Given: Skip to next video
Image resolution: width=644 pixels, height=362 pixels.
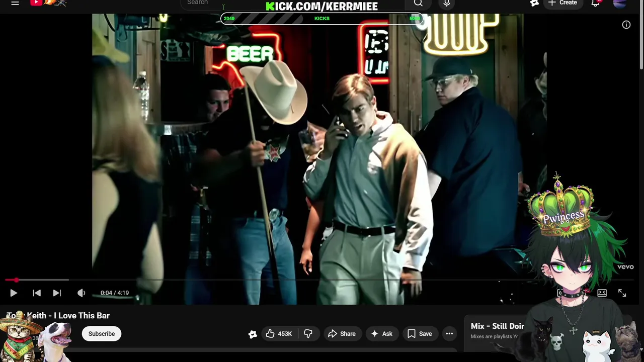Looking at the screenshot, I should [57, 293].
